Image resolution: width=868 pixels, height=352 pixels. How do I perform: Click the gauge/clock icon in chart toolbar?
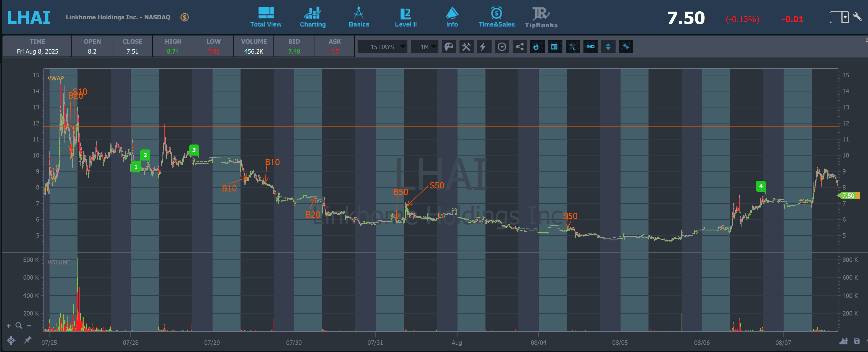pyautogui.click(x=502, y=47)
